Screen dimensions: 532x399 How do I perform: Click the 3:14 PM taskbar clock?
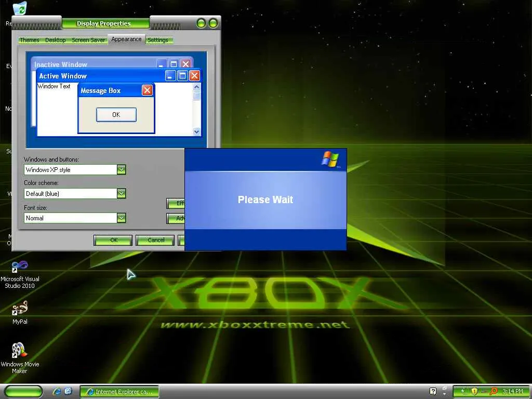coord(513,392)
